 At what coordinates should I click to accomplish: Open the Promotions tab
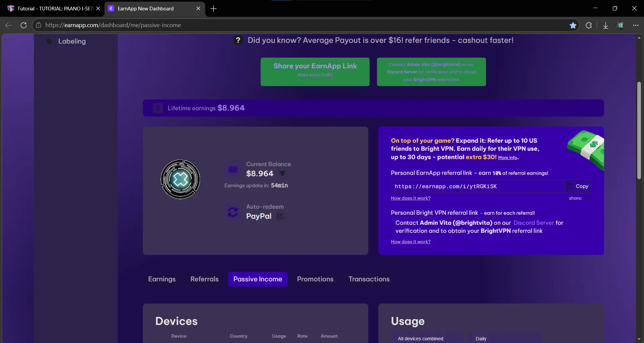315,279
